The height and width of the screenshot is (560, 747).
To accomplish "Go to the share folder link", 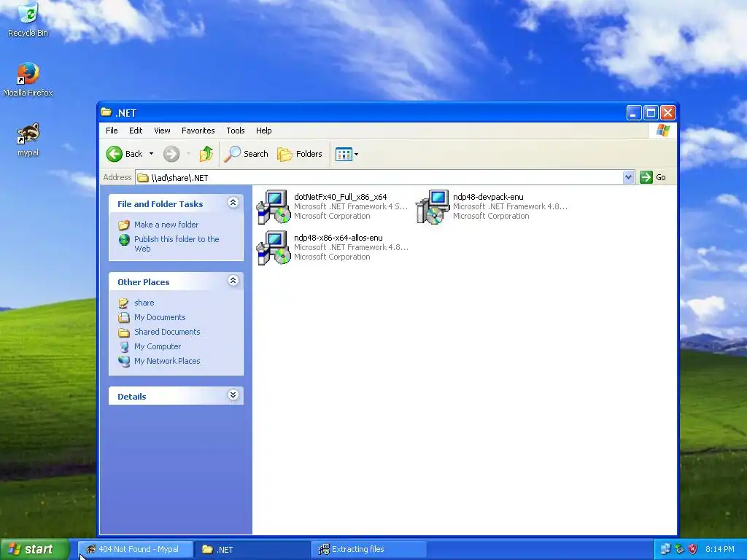I will [x=144, y=303].
